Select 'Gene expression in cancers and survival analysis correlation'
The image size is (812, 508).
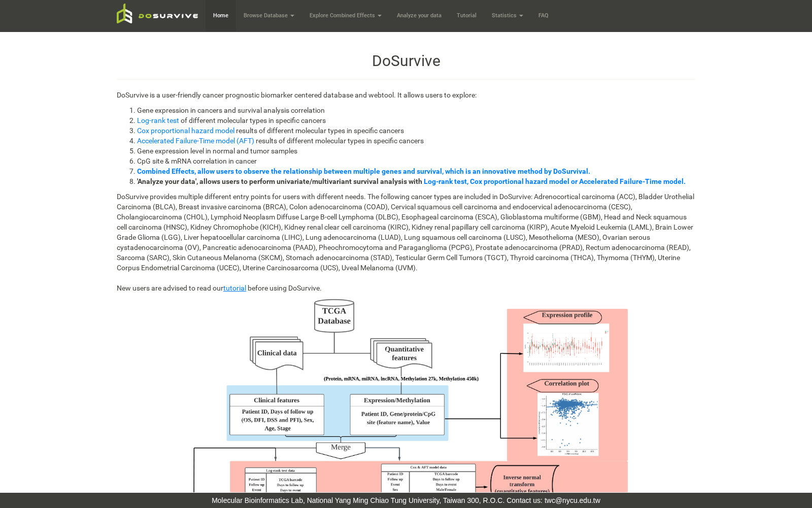231,110
